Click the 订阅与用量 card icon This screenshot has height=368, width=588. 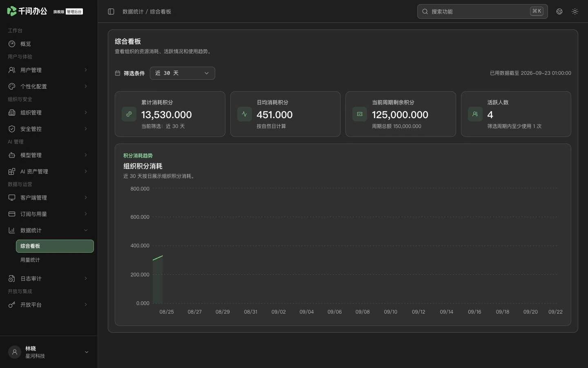tap(12, 214)
